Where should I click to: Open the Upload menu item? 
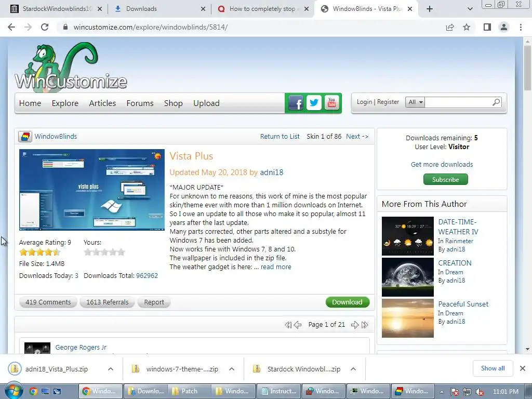(206, 103)
